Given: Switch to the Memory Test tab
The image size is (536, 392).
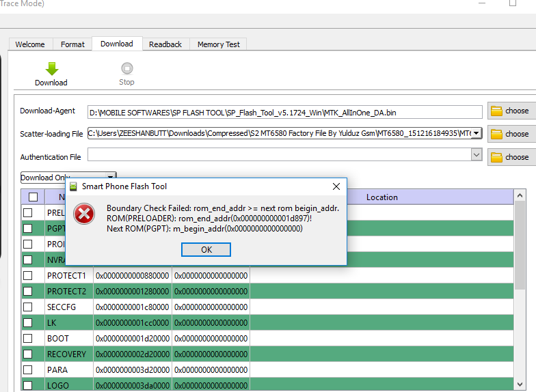Looking at the screenshot, I should [219, 44].
